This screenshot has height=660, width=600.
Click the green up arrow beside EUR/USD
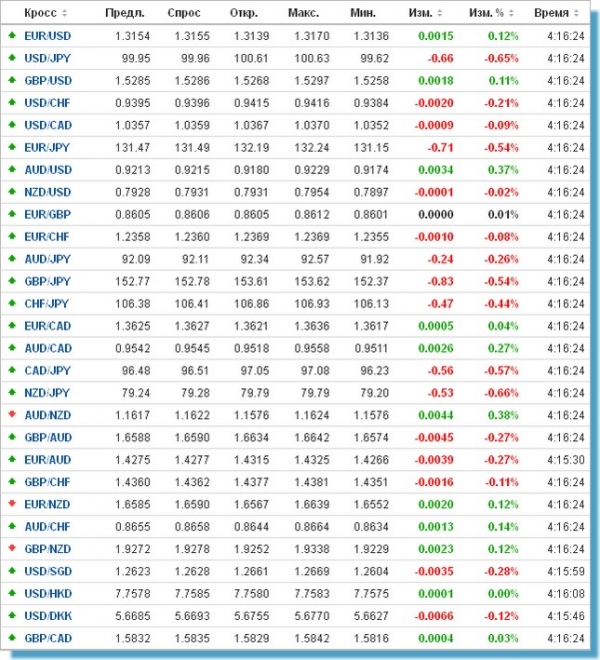12,35
